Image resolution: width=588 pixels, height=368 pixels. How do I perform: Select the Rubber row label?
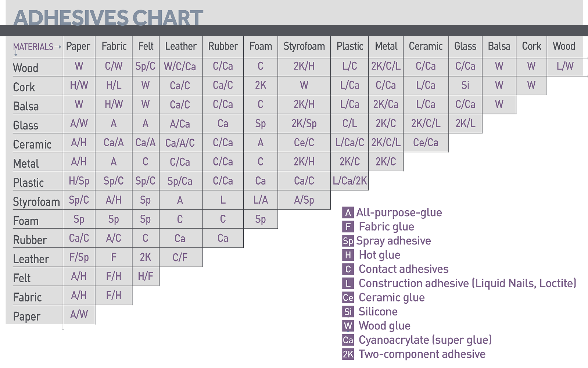[30, 240]
